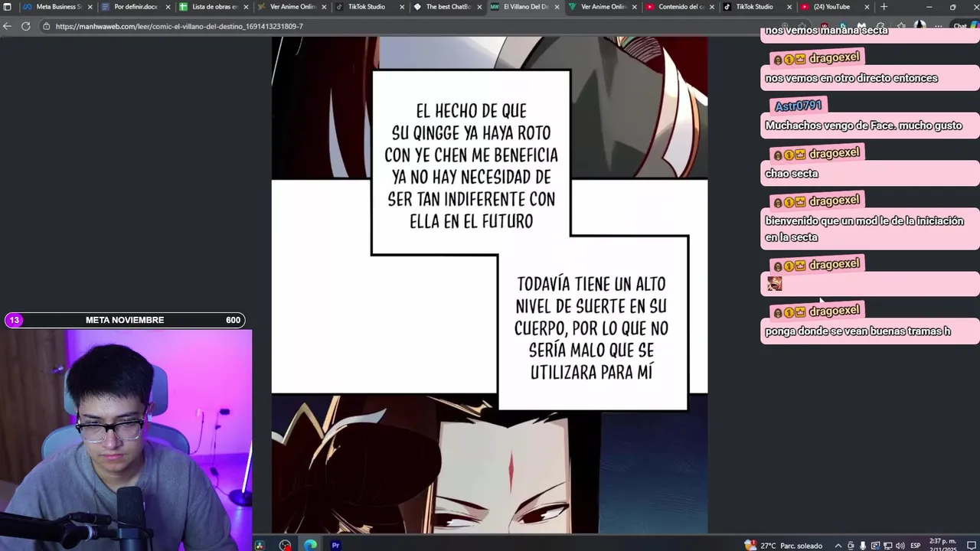Close the Meta Business Suite tab
Screen dimensions: 980x551
90,7
